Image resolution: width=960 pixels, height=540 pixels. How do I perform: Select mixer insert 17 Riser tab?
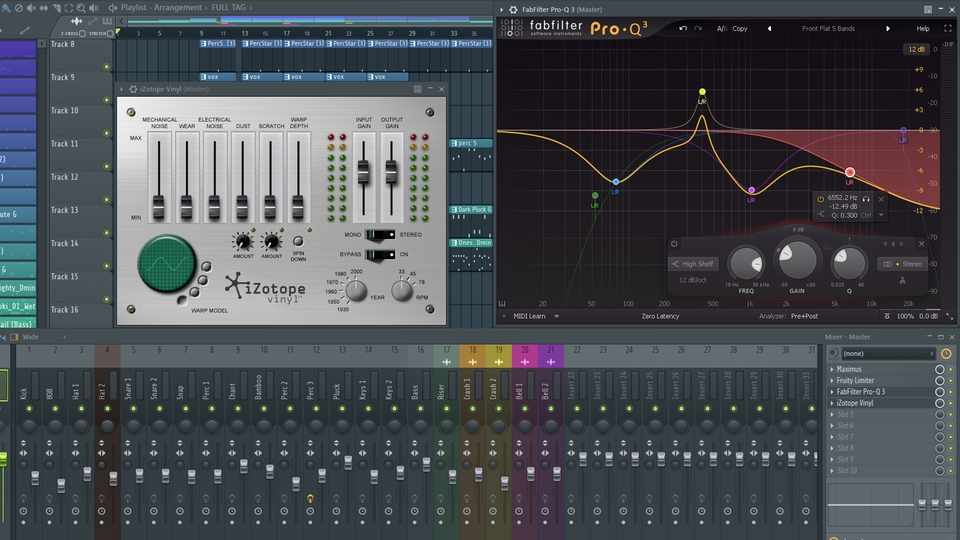coord(446,356)
